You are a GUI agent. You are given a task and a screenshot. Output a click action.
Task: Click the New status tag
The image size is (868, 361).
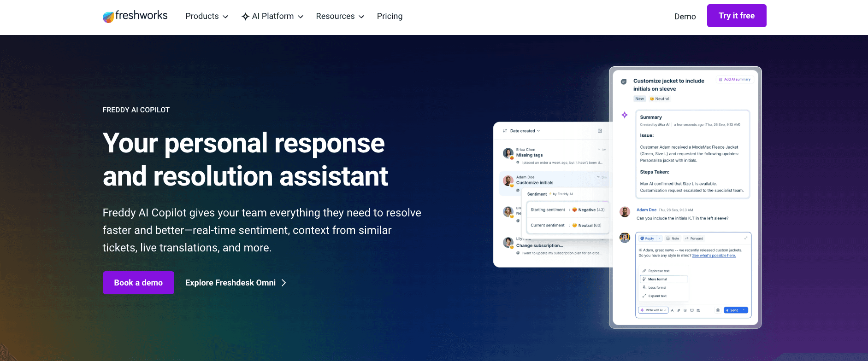[x=640, y=99]
